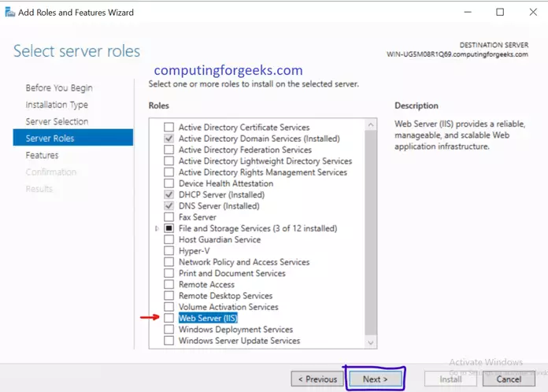
Task: Open the Features step
Action: click(42, 155)
